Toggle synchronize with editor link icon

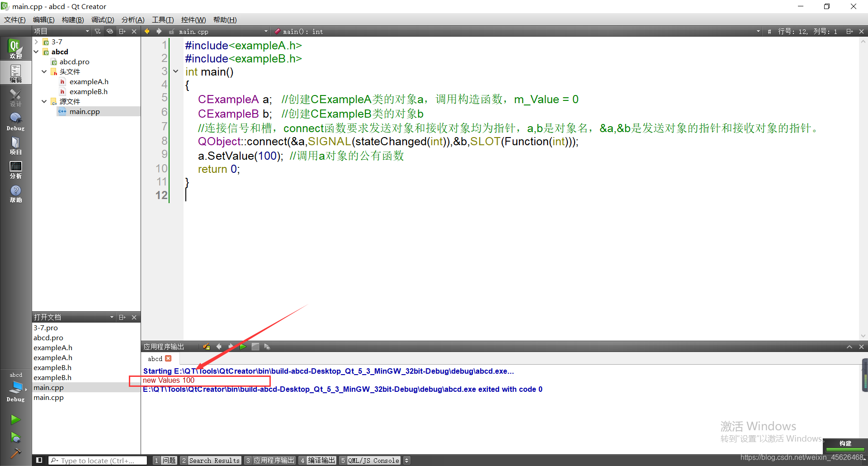[109, 31]
